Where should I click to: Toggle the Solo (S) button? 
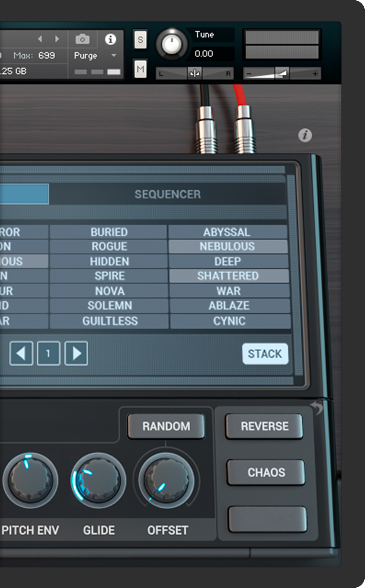pyautogui.click(x=140, y=40)
